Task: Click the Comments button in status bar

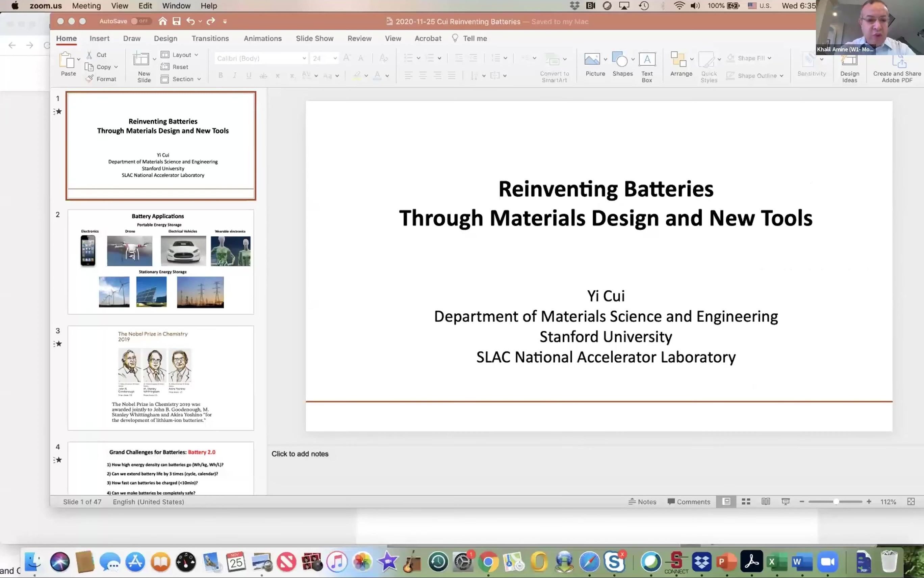Action: [x=689, y=502]
